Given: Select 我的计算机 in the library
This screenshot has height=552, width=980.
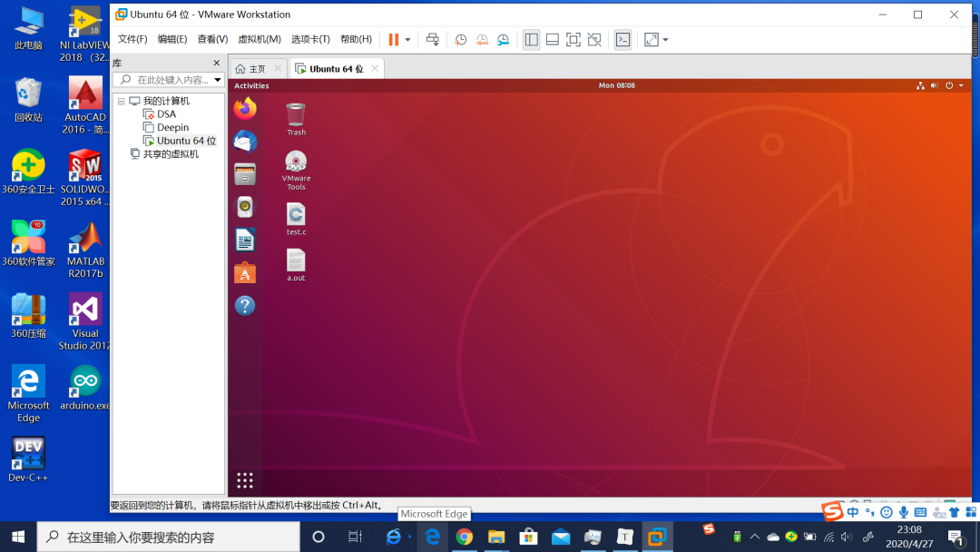Looking at the screenshot, I should click(x=166, y=101).
